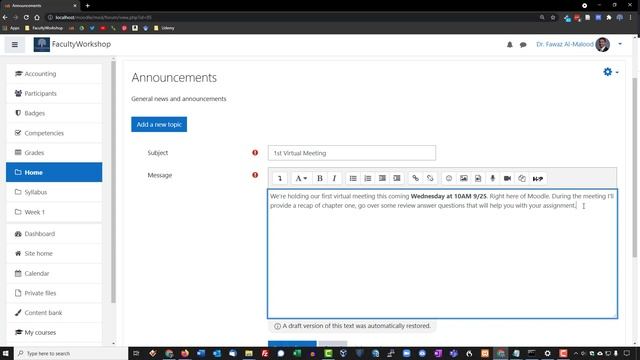Open a new browser tab with plus
The image size is (640, 360).
[87, 6]
